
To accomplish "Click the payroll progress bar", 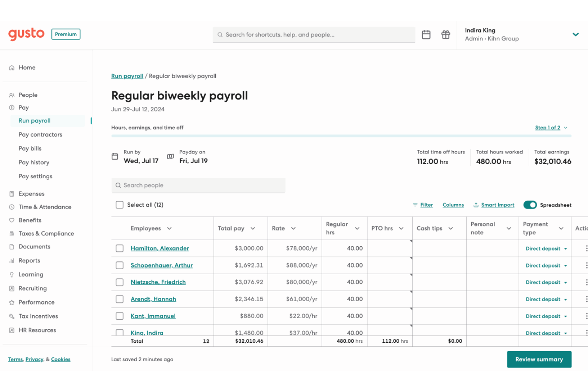I will (x=342, y=135).
